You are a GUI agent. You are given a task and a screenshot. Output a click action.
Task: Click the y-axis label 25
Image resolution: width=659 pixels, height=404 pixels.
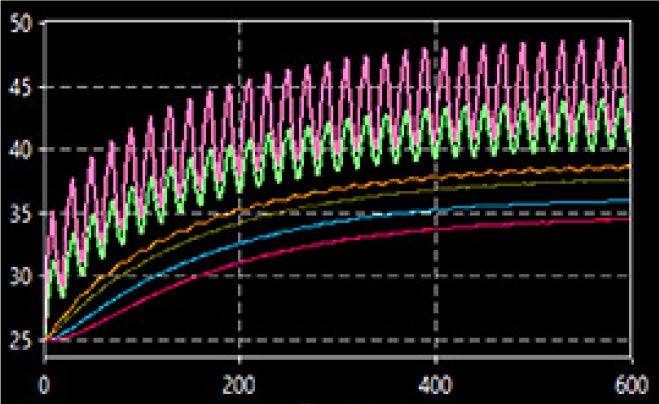click(20, 341)
